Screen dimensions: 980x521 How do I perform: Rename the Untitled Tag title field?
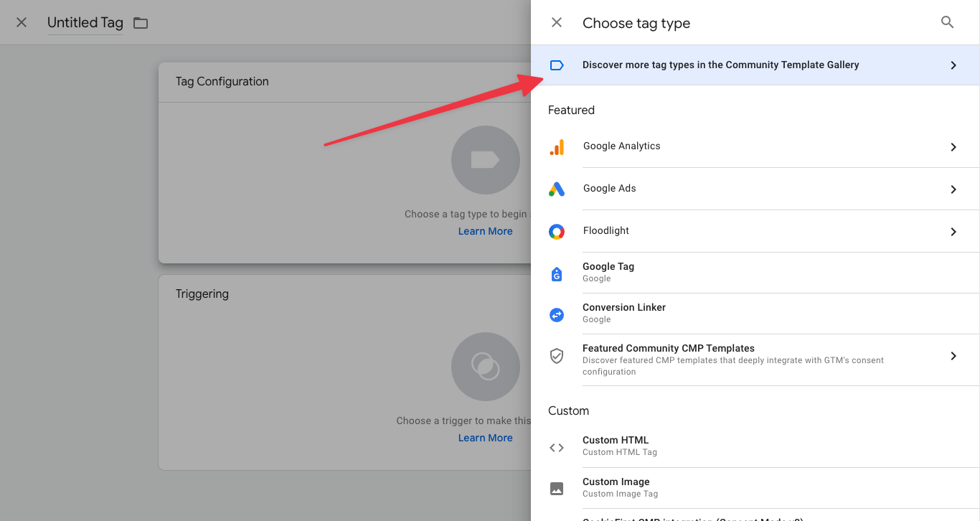[x=85, y=23]
